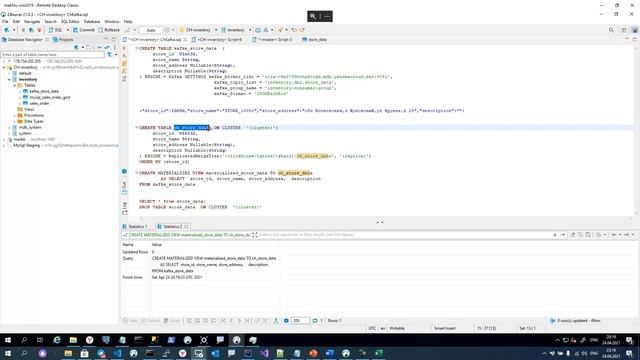Select the Views folder
The image size is (640, 360).
pyautogui.click(x=29, y=109)
